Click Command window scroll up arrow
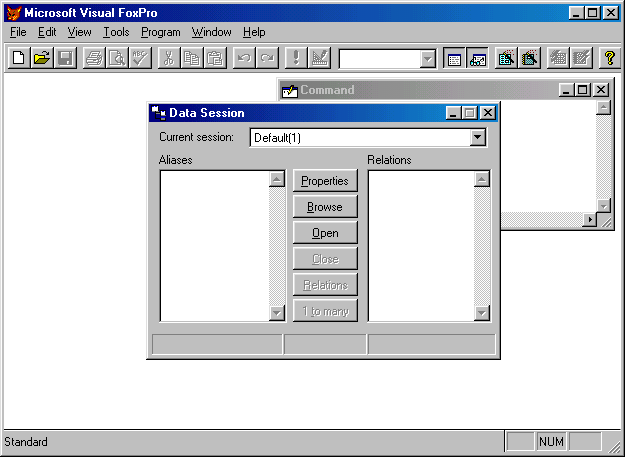Screen dimensions: 625x457 point(603,107)
